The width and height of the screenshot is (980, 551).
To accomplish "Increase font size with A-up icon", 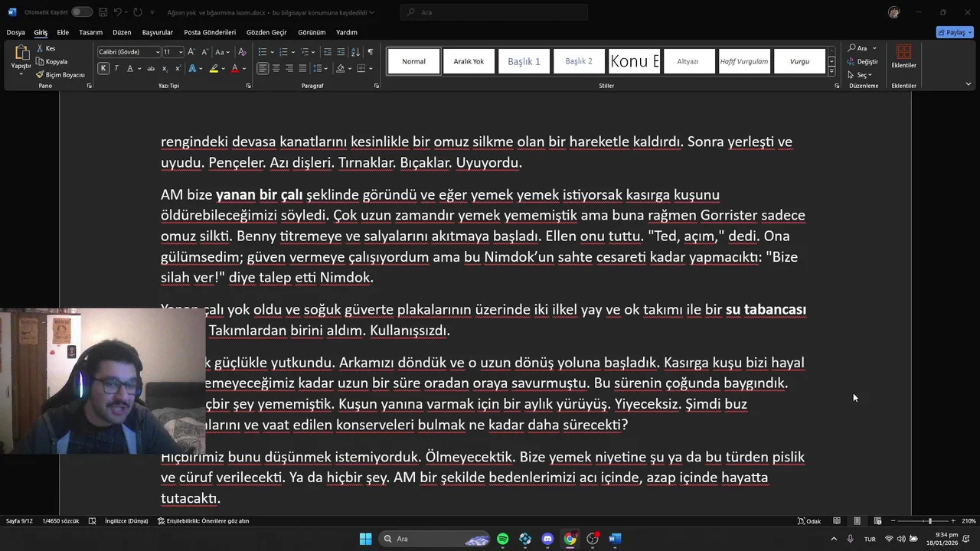I will point(193,52).
